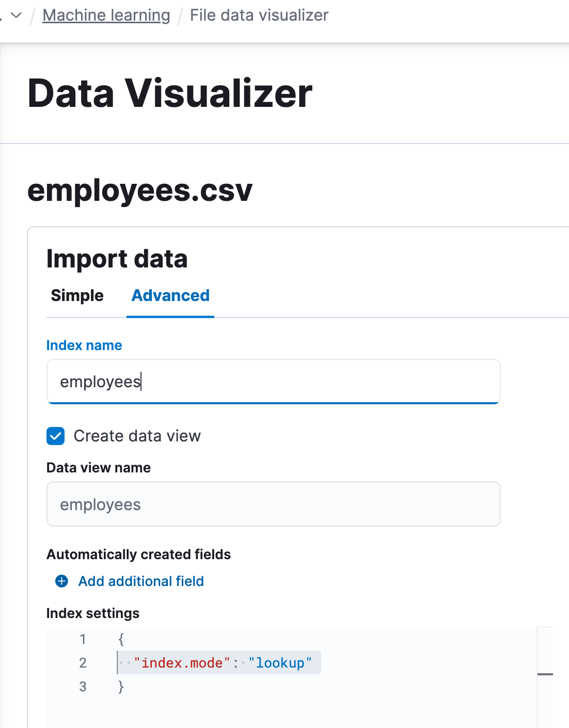The image size is (569, 728).
Task: Focus the Index name text field
Action: click(273, 382)
